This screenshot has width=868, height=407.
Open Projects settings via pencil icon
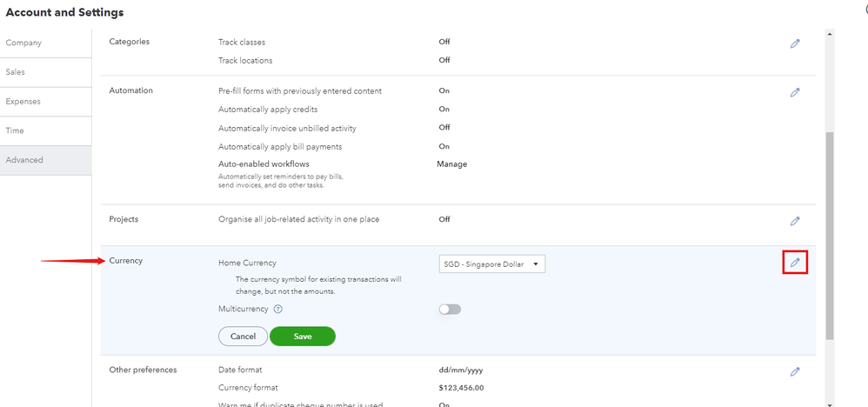pyautogui.click(x=795, y=222)
